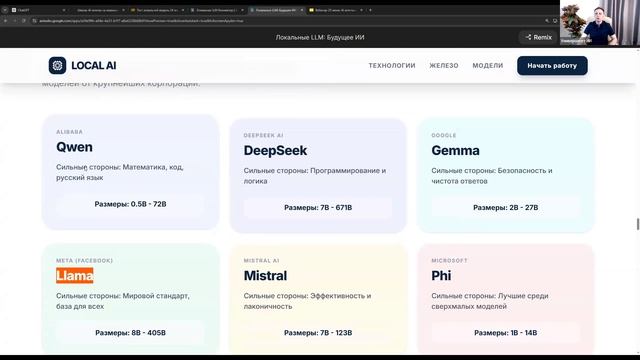Select the DeepSeek model card title
Viewport: 640px width, 360px height.
tap(275, 150)
